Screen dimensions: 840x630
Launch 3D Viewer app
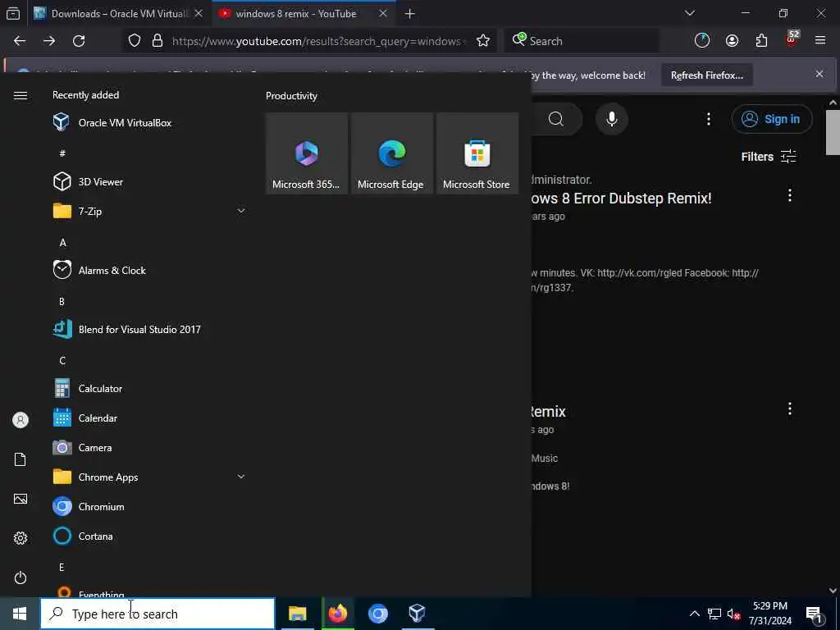[149, 181]
